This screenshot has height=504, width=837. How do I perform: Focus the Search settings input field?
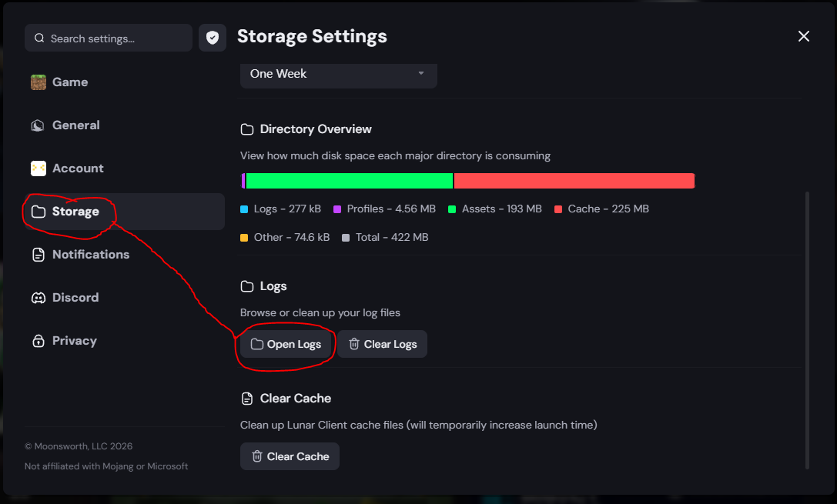[116, 38]
